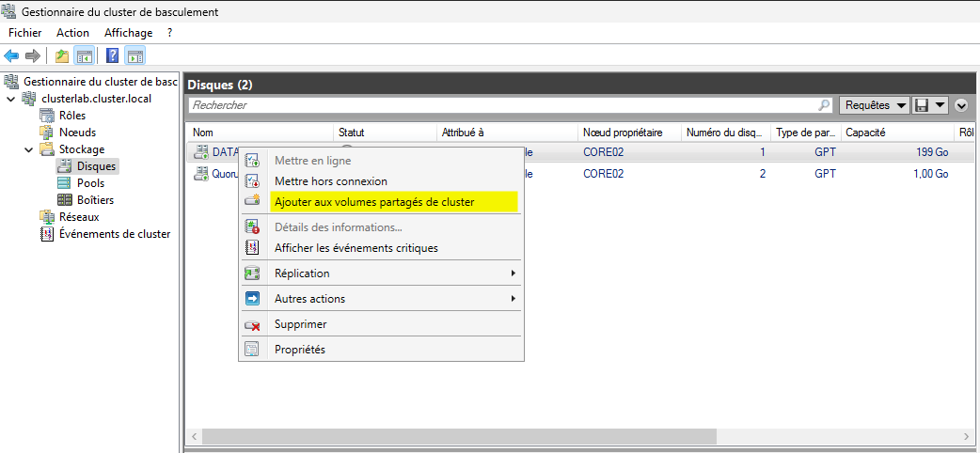Screen dimensions: 980x453
Task: Open Événements de cluster in the tree
Action: pos(115,234)
